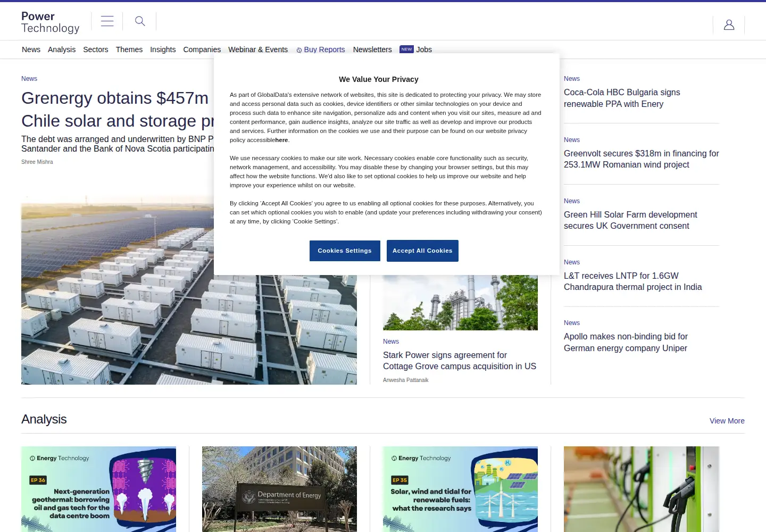Open L&T Chandrapura thermal project article
Image resolution: width=766 pixels, height=532 pixels.
[x=633, y=281]
